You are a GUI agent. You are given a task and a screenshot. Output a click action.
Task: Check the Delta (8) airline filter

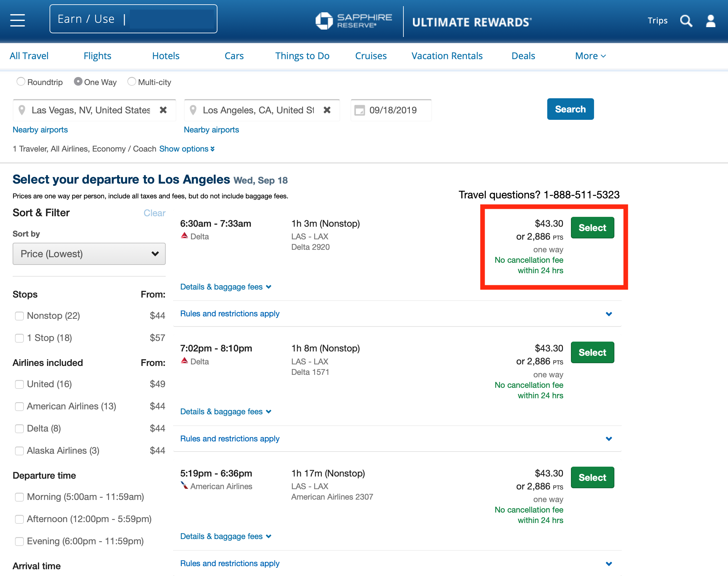(19, 429)
